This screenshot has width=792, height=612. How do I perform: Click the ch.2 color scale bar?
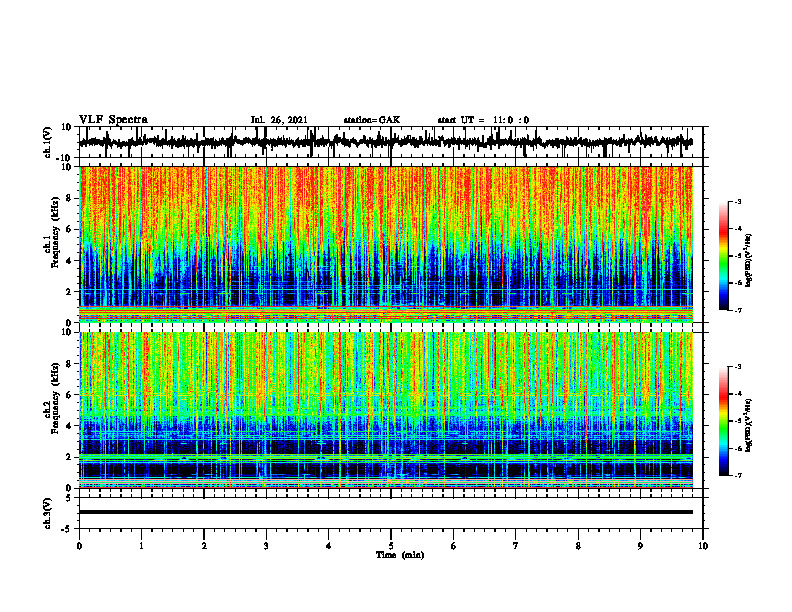tap(723, 421)
